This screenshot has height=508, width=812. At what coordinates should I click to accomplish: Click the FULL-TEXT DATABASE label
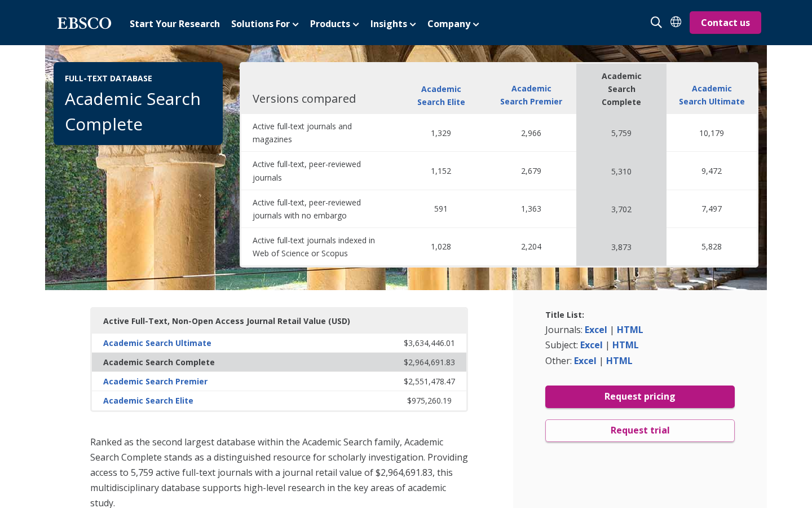pyautogui.click(x=108, y=78)
